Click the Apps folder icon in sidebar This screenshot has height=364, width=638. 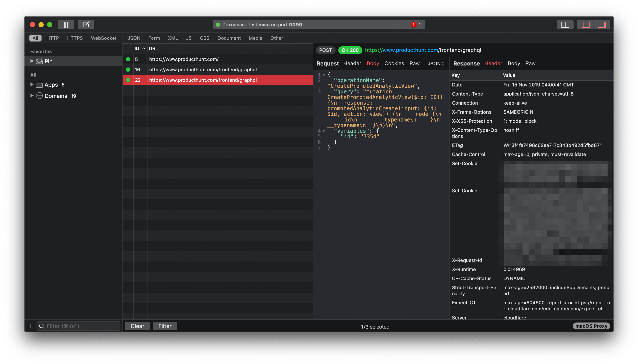pyautogui.click(x=39, y=85)
